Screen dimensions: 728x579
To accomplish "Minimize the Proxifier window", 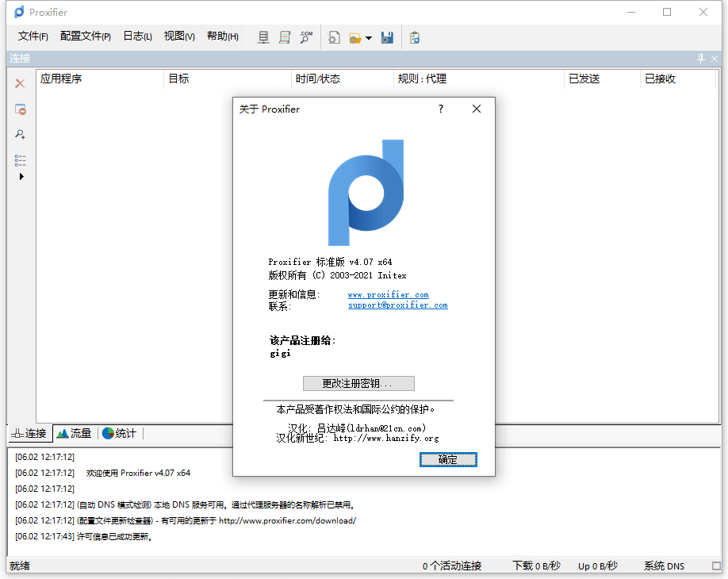I will (x=631, y=12).
